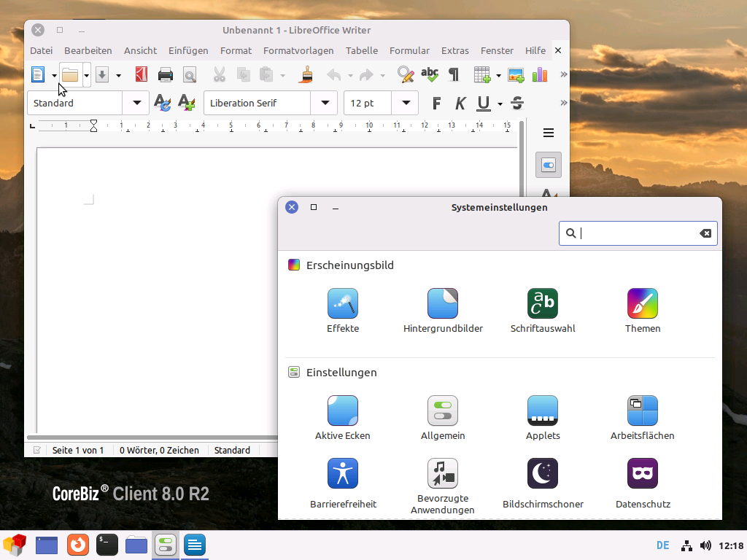Click the Writer status bar word count
Screen dimensions: 747x560
coord(159,450)
